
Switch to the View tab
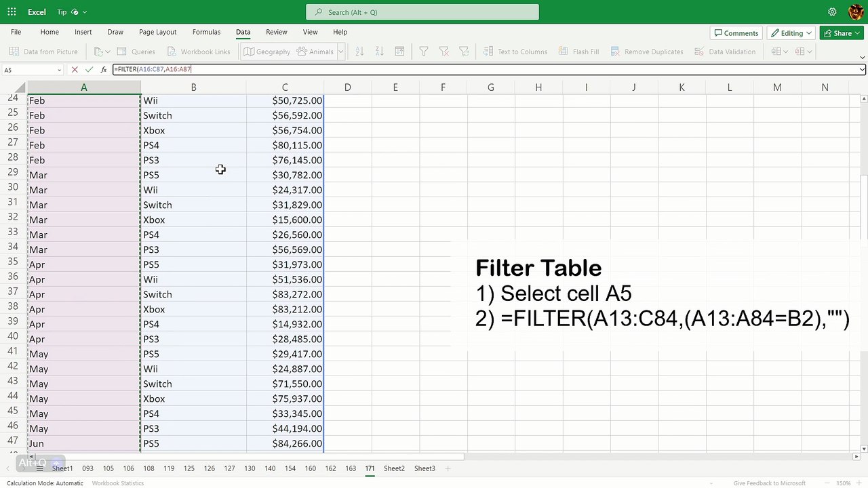pos(310,32)
